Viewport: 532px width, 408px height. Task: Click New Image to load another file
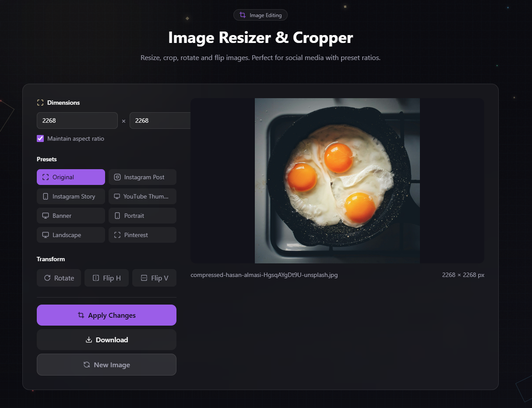106,365
